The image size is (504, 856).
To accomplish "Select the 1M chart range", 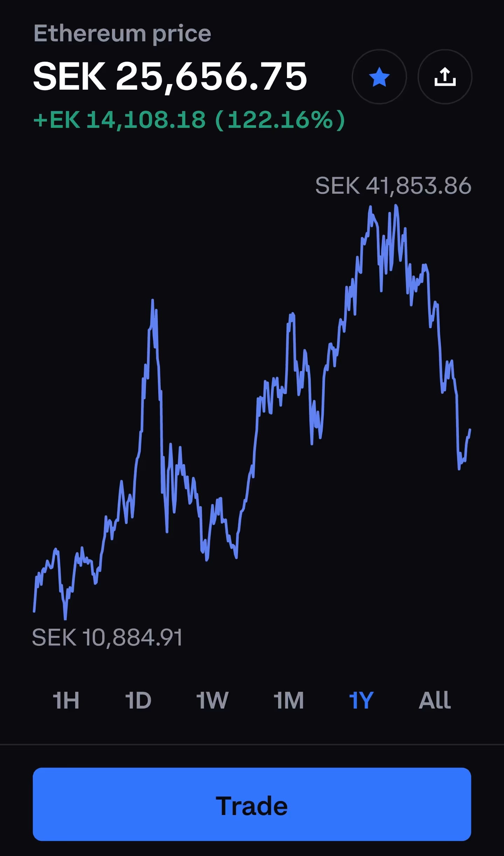I will pyautogui.click(x=289, y=700).
